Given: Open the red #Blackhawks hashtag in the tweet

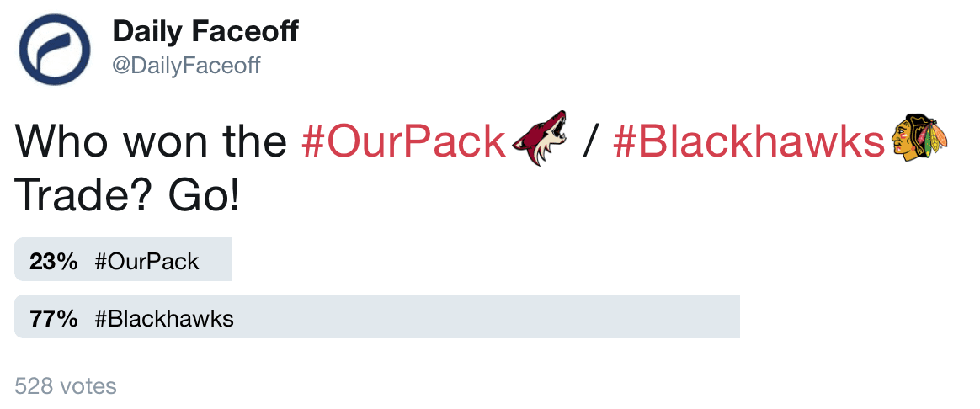Looking at the screenshot, I should 751,142.
